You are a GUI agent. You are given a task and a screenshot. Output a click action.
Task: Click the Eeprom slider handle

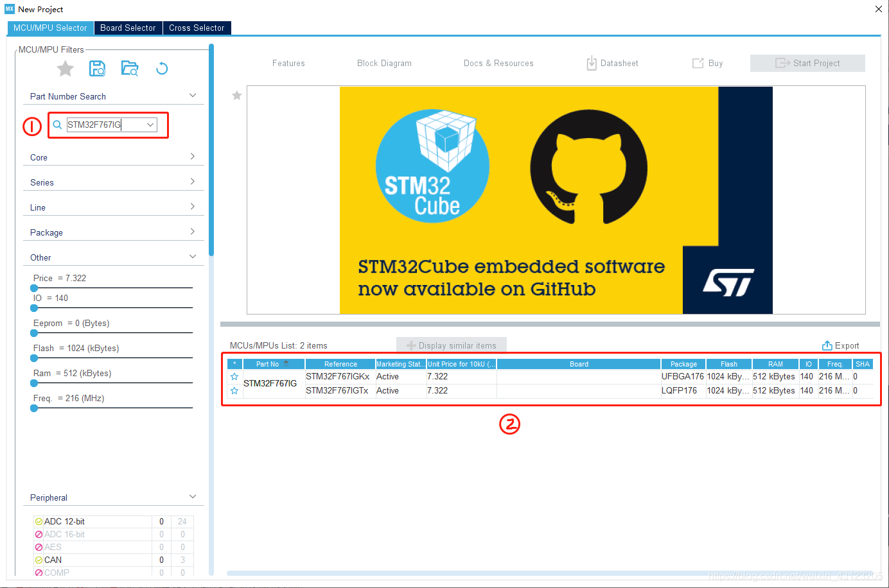point(34,333)
